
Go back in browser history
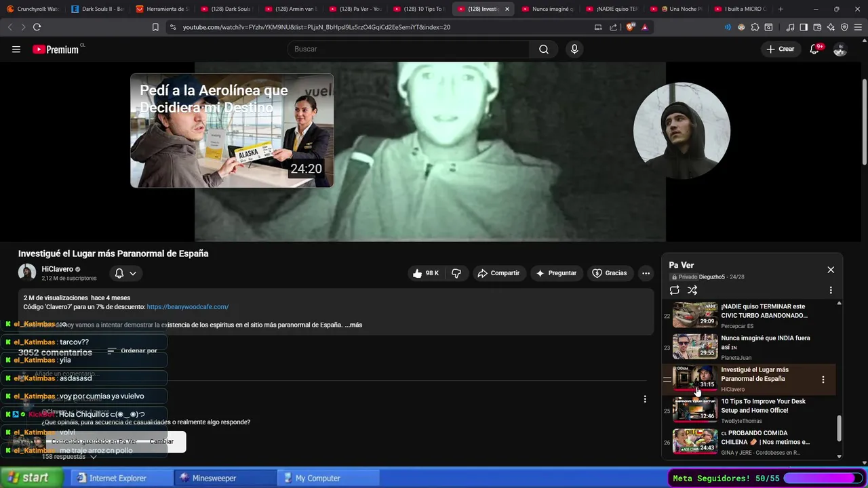pyautogui.click(x=9, y=27)
